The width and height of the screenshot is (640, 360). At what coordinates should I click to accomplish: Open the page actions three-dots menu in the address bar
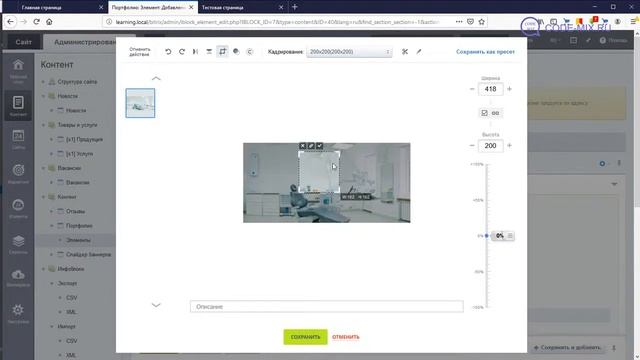[459, 22]
